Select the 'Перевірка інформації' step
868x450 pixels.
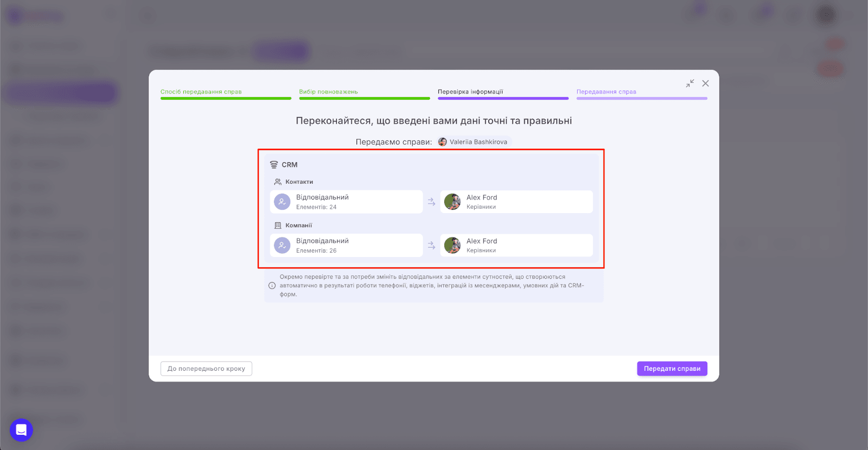coord(503,94)
